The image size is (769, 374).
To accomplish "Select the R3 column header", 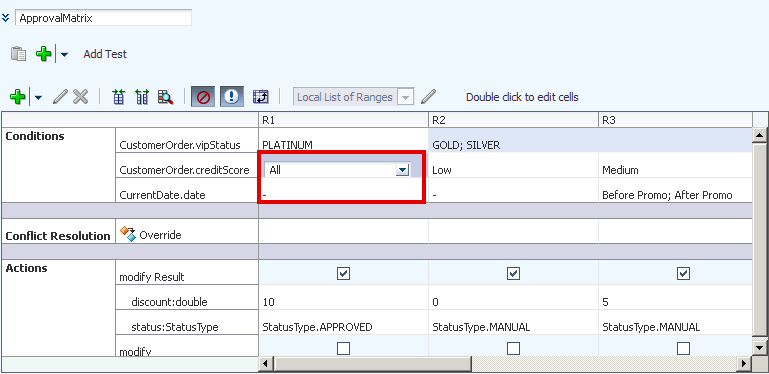I will pos(675,121).
